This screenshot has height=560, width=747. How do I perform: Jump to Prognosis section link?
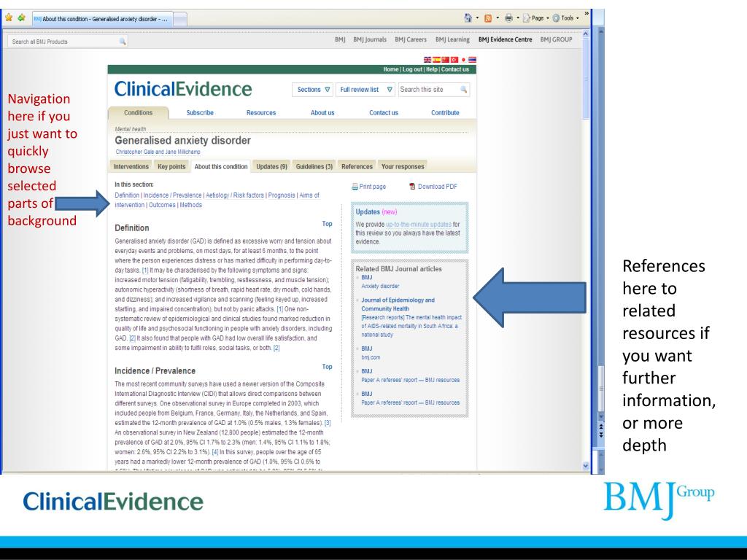[x=282, y=195]
